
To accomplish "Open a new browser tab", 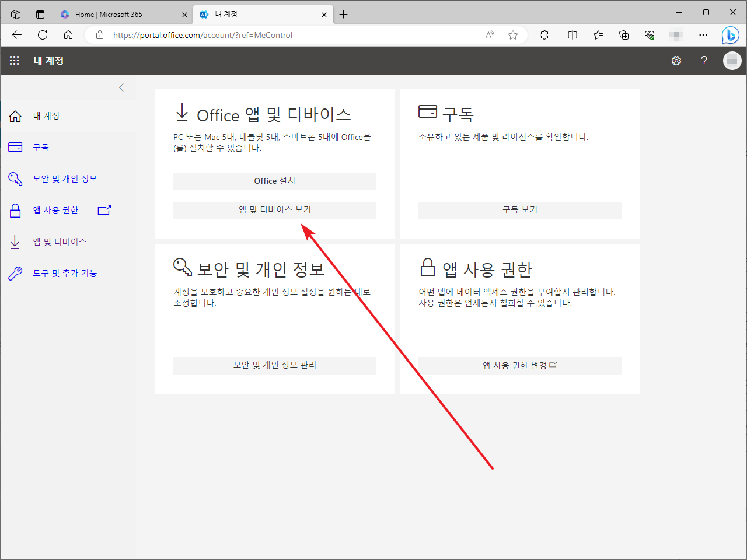I will [x=344, y=15].
